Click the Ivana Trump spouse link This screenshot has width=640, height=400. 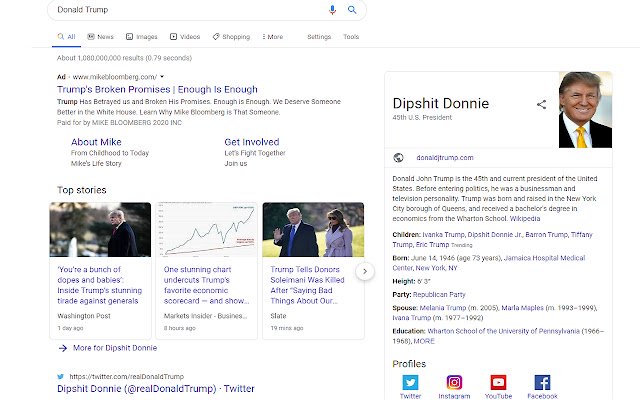(411, 318)
